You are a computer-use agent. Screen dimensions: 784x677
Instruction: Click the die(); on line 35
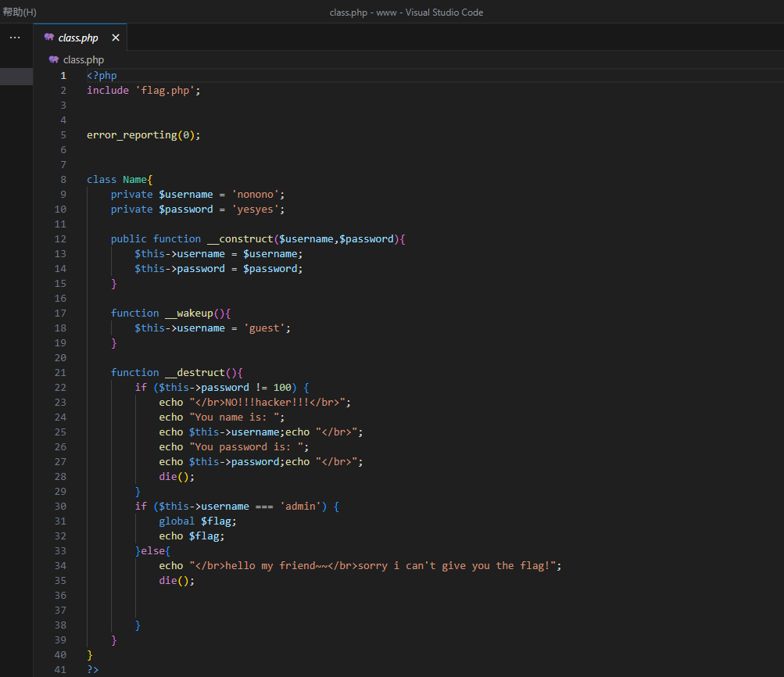click(177, 581)
